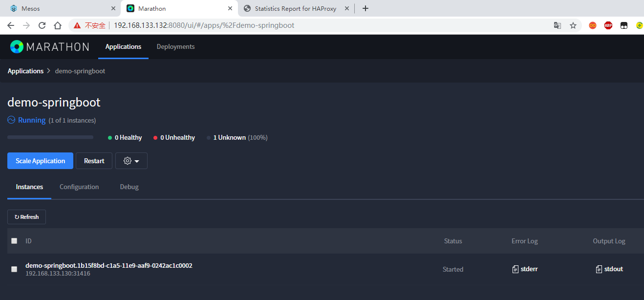Screen dimensions: 644x300
Task: Click the browser back arrow
Action: 11,25
